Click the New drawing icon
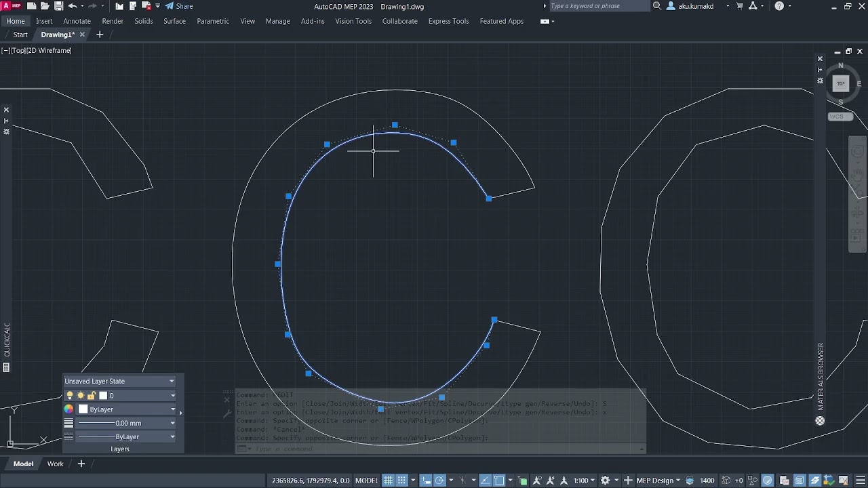The height and width of the screenshot is (488, 868). pyautogui.click(x=32, y=6)
